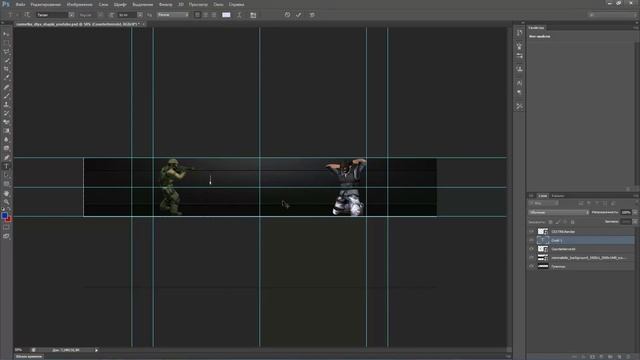Hide the Counter-terrorist layer
Screen dimensions: 640x360
point(531,249)
